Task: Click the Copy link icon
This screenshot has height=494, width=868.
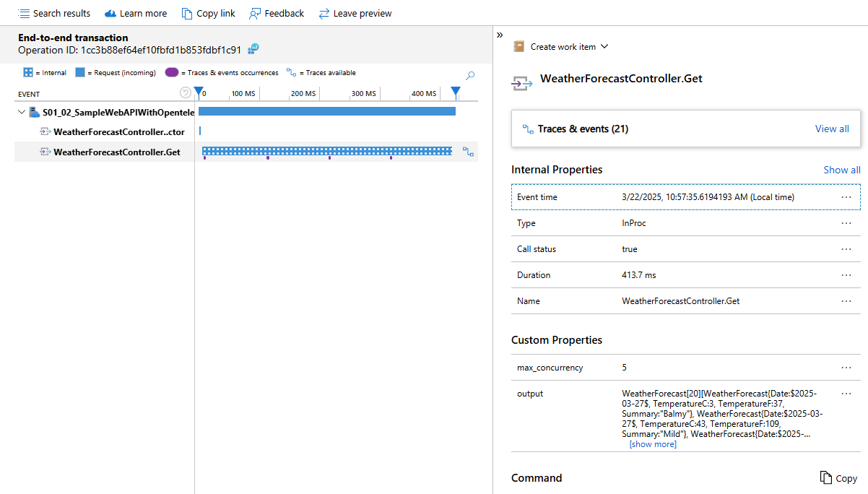Action: pyautogui.click(x=187, y=13)
